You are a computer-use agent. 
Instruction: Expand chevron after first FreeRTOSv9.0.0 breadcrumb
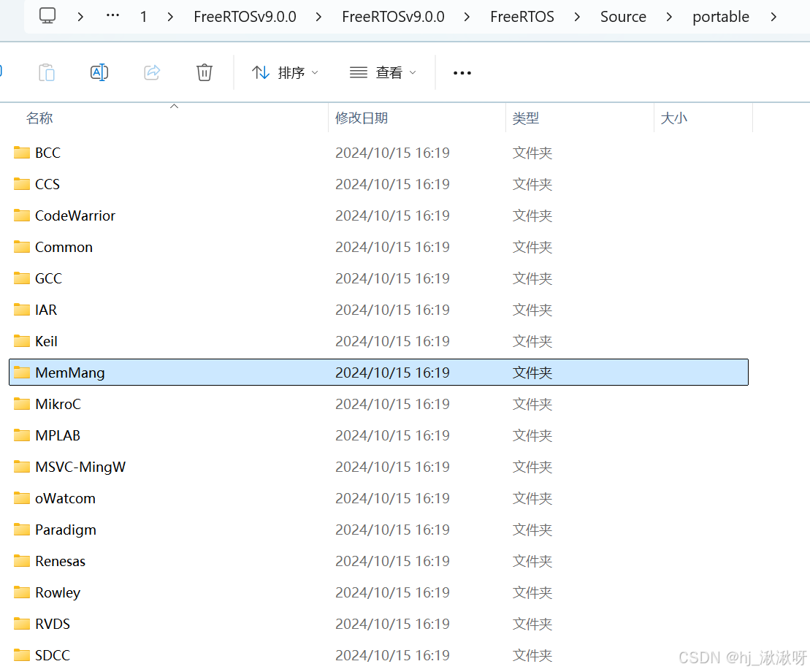(x=318, y=17)
